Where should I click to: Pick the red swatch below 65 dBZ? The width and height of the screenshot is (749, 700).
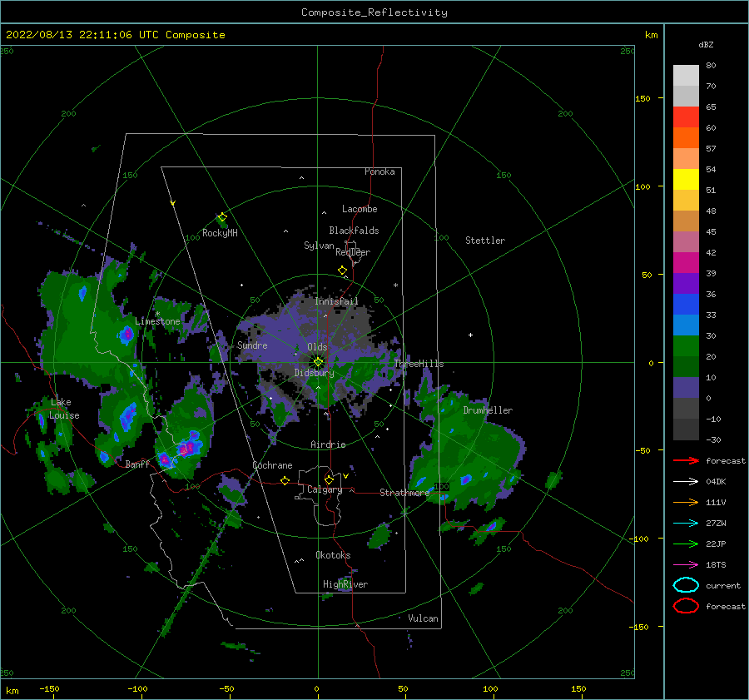686,117
